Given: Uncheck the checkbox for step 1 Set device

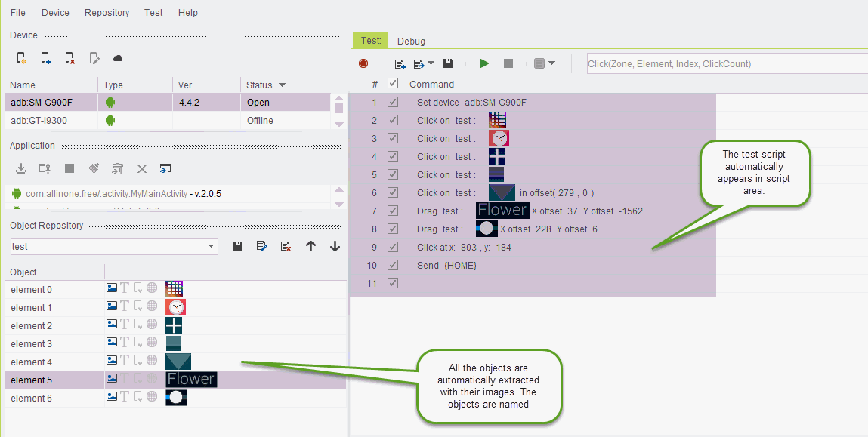Looking at the screenshot, I should coord(392,103).
